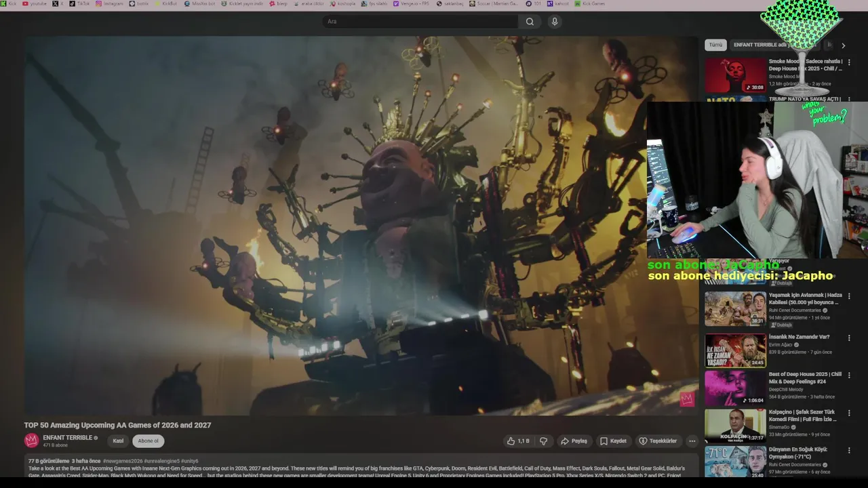Open the video more actions menu
This screenshot has height=488, width=868.
pos(692,441)
